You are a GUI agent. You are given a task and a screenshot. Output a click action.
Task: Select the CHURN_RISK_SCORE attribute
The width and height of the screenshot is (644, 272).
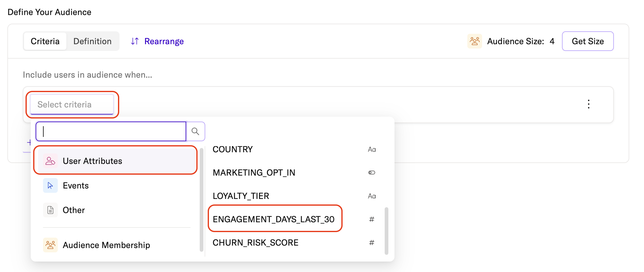(255, 243)
